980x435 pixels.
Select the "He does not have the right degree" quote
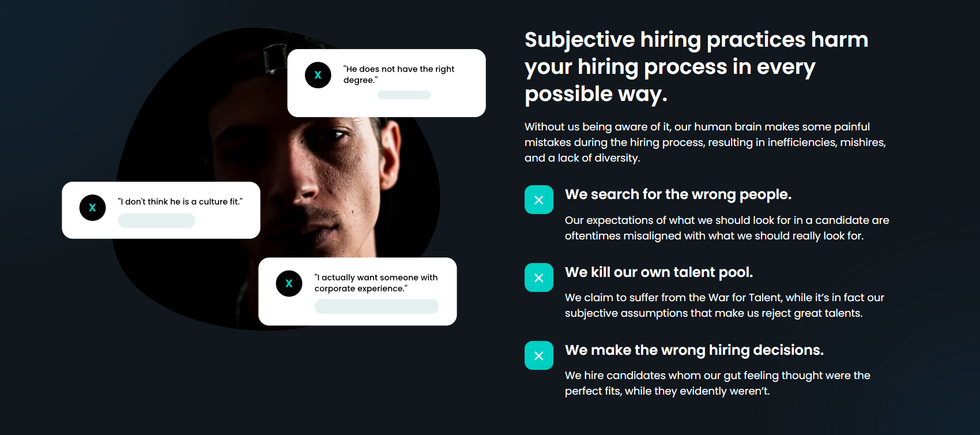pos(398,74)
